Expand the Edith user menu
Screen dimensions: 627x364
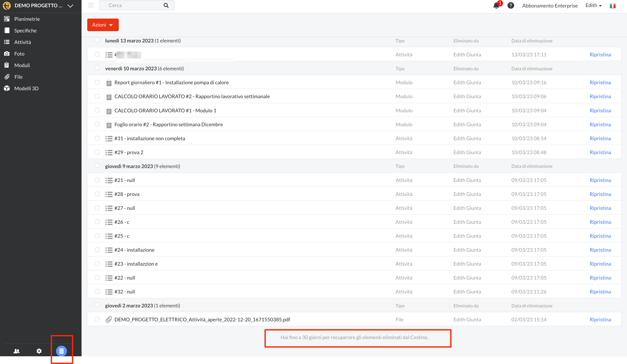[x=593, y=6]
